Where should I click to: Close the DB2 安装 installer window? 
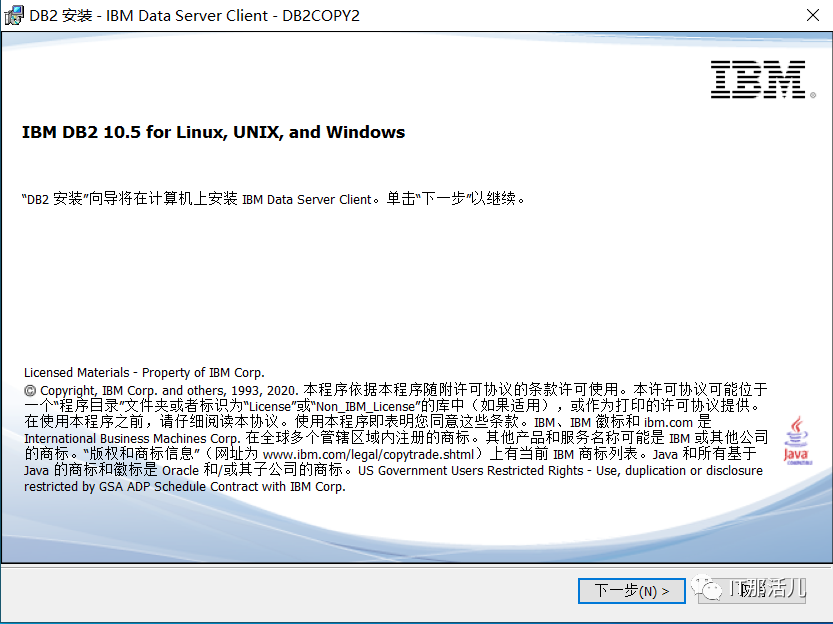pos(812,15)
